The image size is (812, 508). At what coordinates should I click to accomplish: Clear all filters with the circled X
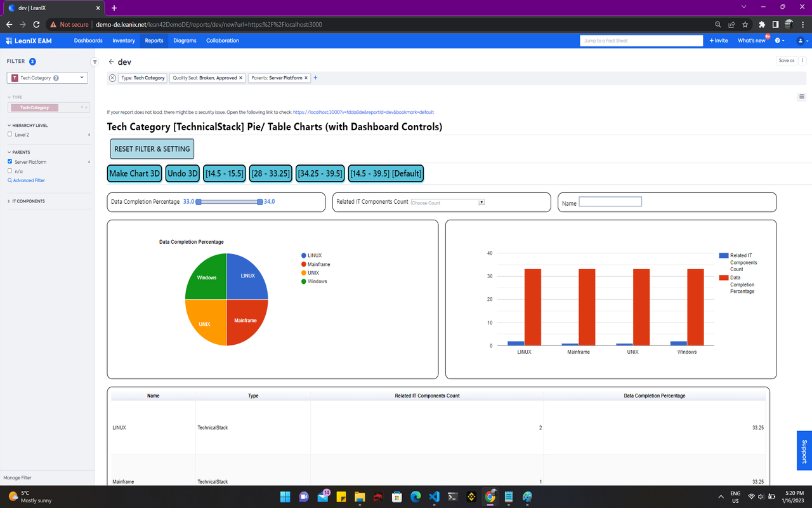click(112, 78)
